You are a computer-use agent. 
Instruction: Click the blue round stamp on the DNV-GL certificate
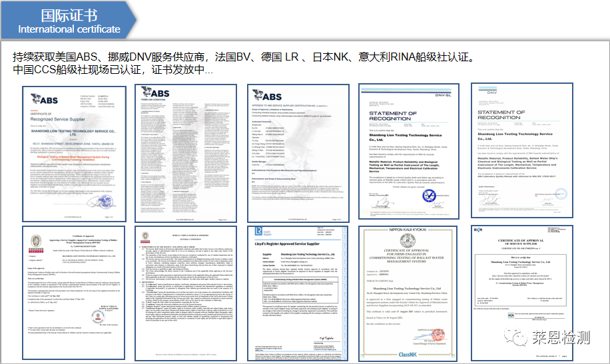tap(429, 195)
